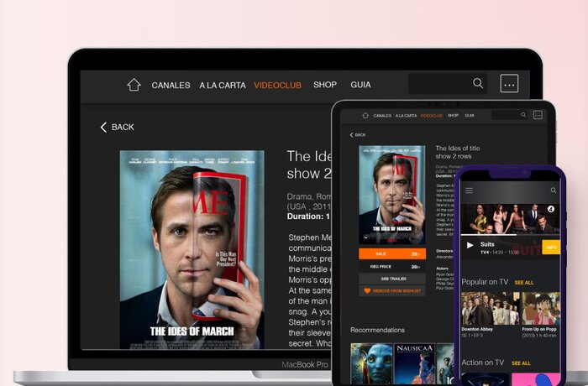Select A LA CARTA in laptop navbar
The width and height of the screenshot is (588, 386).
click(x=223, y=85)
